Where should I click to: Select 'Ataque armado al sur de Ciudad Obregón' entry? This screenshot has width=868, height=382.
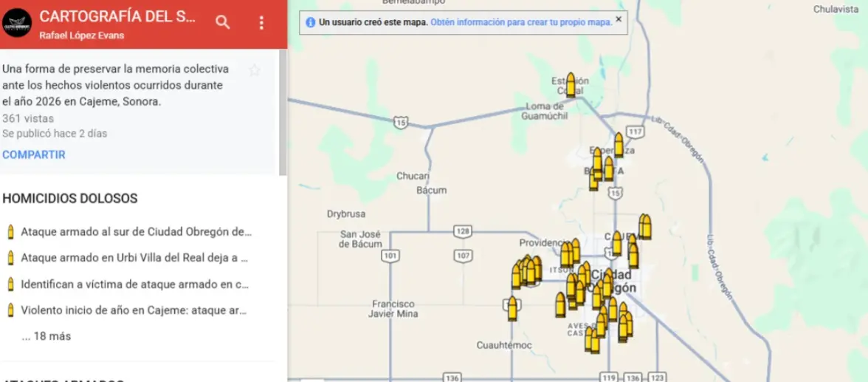click(137, 232)
